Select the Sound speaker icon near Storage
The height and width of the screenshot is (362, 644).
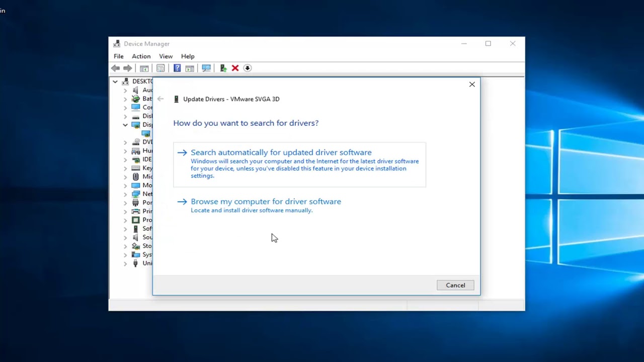136,237
